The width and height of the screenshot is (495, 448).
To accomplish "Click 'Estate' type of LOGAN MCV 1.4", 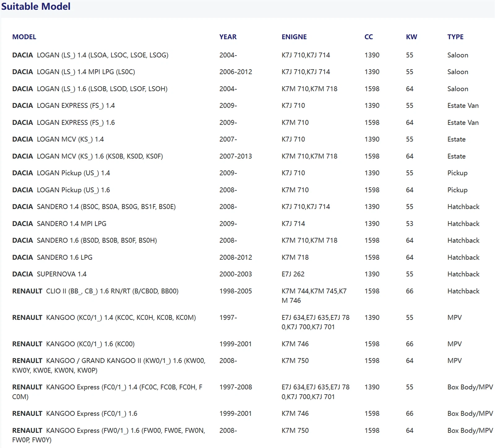I will [x=456, y=139].
